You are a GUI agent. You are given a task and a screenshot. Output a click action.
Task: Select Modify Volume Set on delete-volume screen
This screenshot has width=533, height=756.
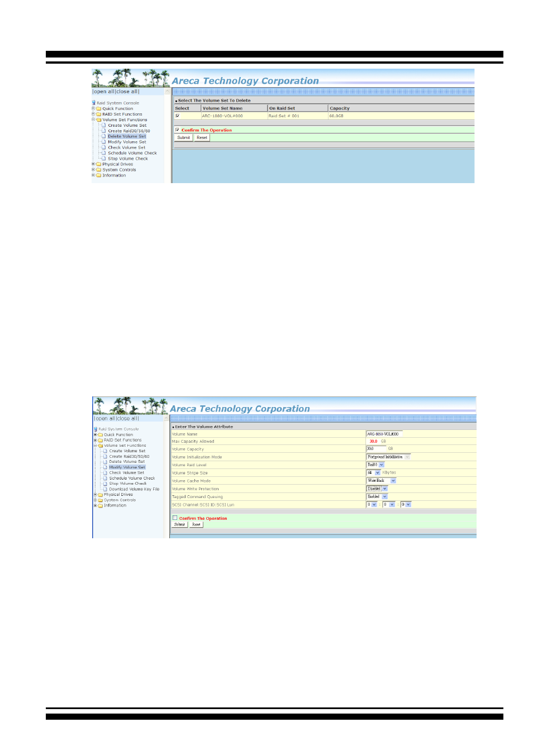coord(127,142)
